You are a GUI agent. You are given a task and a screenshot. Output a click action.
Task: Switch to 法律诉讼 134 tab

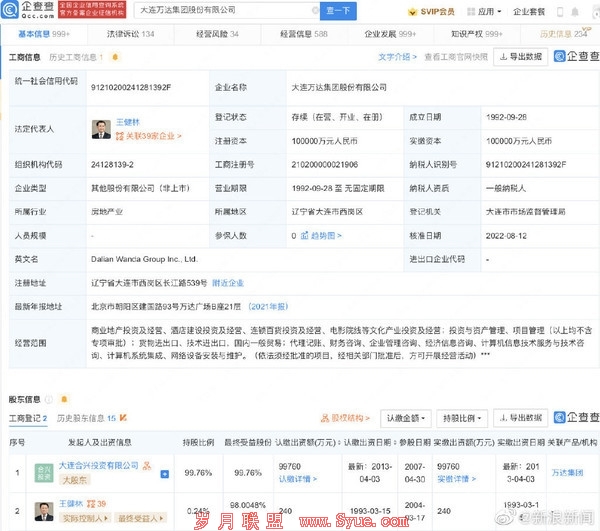pos(130,34)
